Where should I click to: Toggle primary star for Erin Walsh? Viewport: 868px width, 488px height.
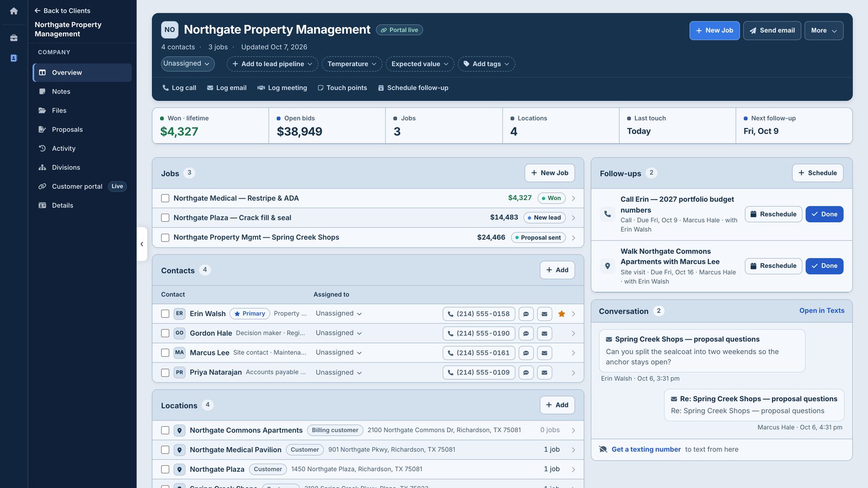click(561, 314)
